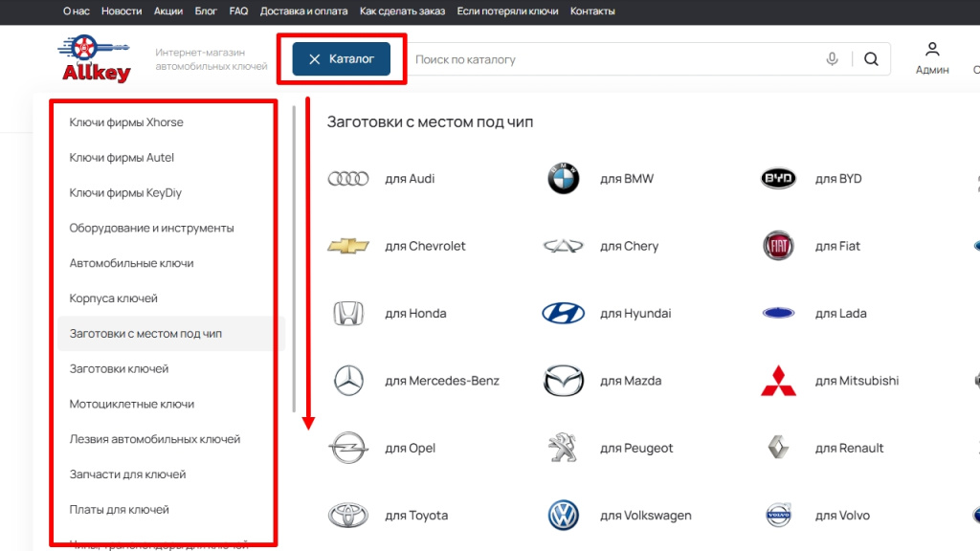Click the BMW logo icon
The width and height of the screenshot is (980, 551).
[x=563, y=179]
